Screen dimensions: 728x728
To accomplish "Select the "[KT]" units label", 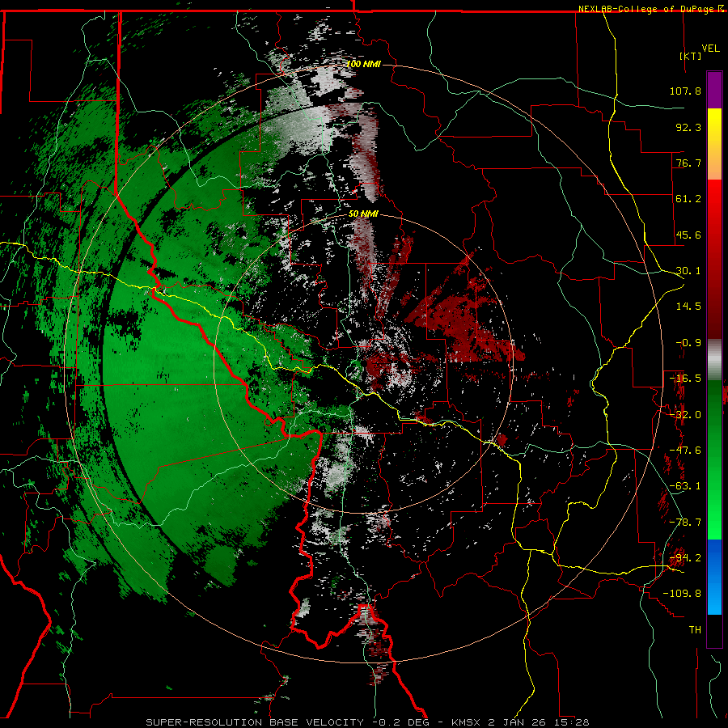I will pyautogui.click(x=691, y=56).
